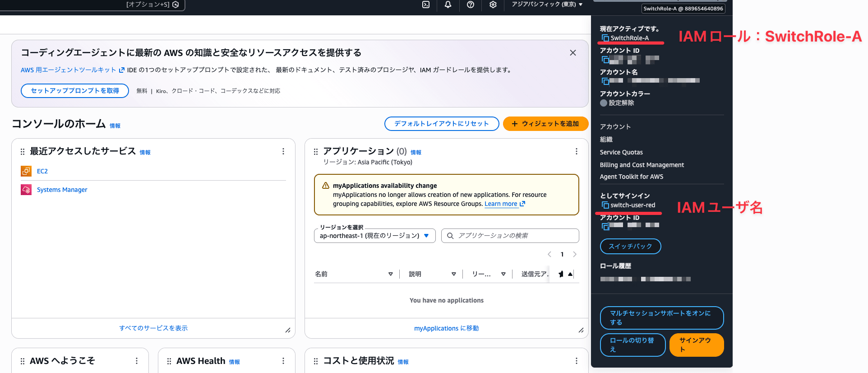Expand the ap-northeast-1 region dropdown
The image size is (868, 373).
tap(375, 236)
